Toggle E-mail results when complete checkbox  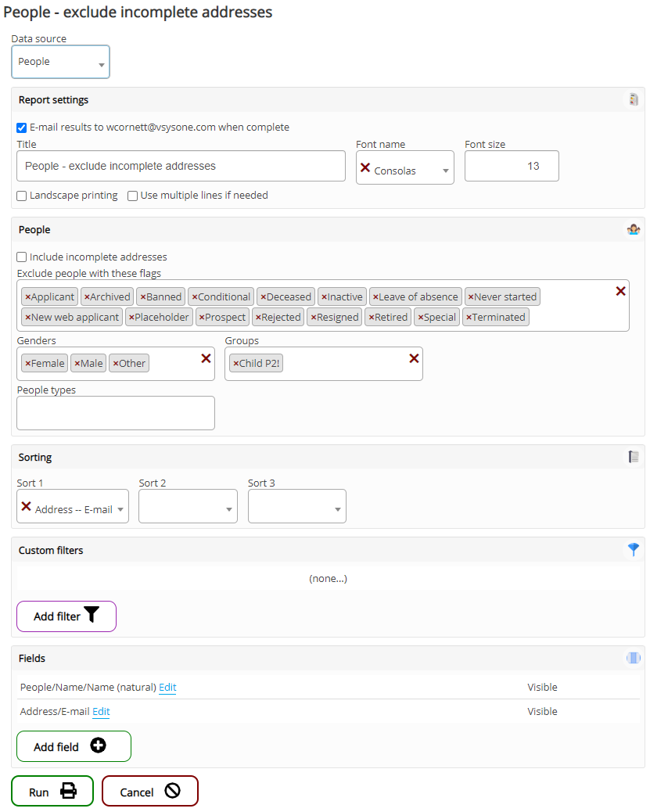22,128
